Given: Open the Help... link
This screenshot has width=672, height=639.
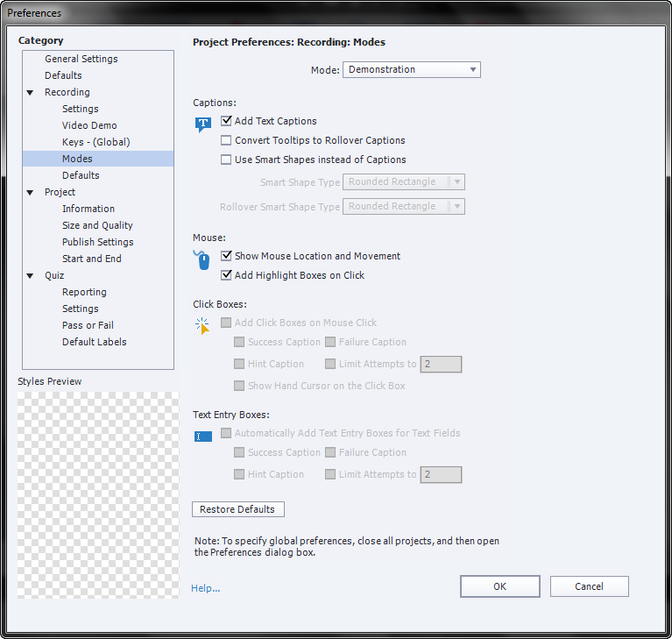Looking at the screenshot, I should [x=206, y=588].
